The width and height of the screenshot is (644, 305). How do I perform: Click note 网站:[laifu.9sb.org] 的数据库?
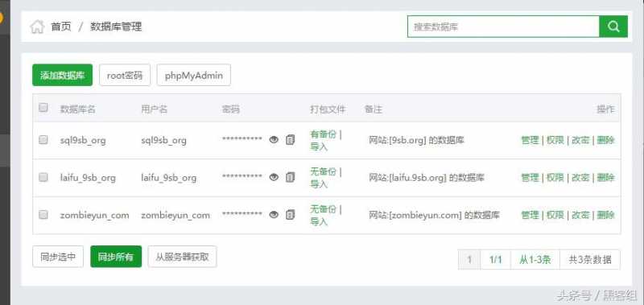pyautogui.click(x=427, y=177)
